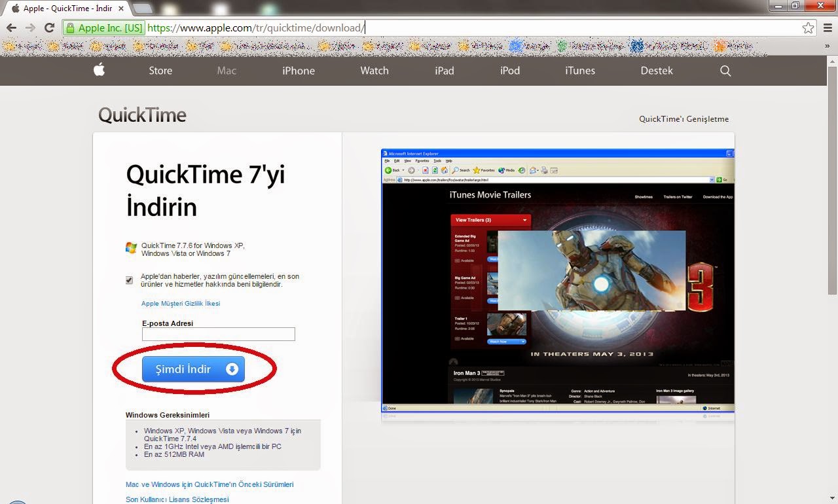Click the scrollbar up arrow

[x=833, y=60]
